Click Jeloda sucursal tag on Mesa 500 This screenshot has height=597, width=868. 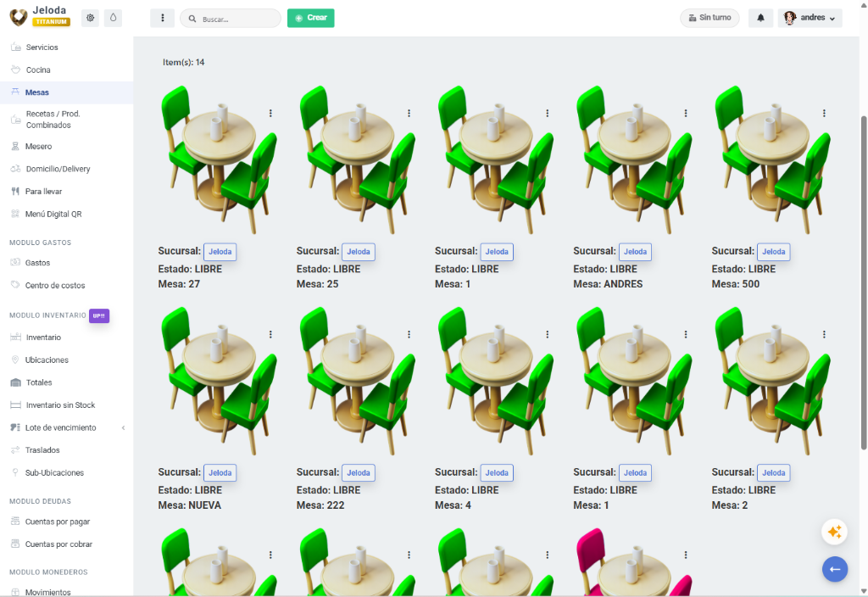point(773,252)
